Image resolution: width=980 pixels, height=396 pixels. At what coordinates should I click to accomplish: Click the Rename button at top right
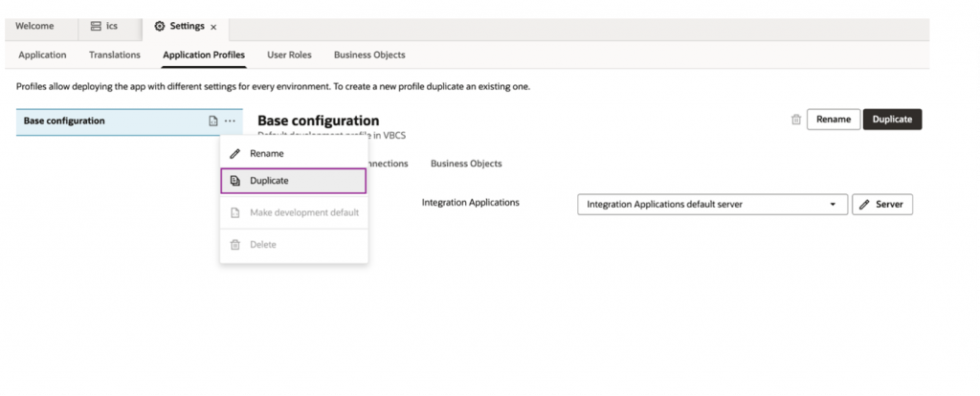(x=834, y=120)
